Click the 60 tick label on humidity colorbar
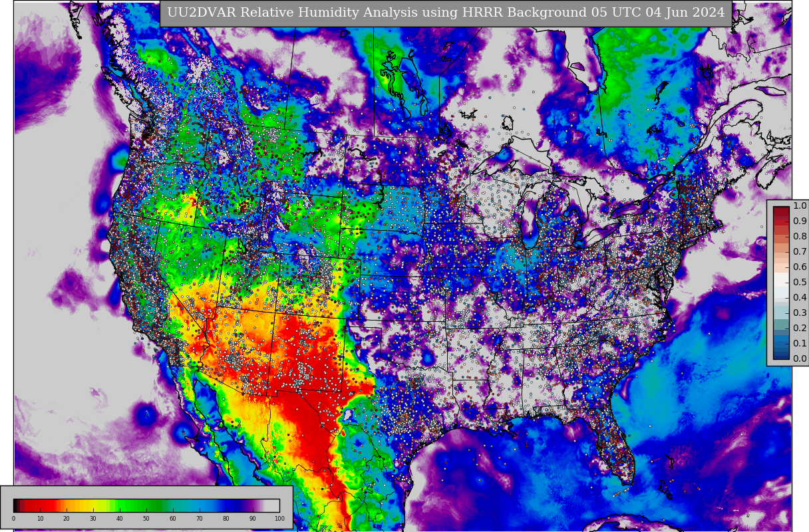 point(173,519)
